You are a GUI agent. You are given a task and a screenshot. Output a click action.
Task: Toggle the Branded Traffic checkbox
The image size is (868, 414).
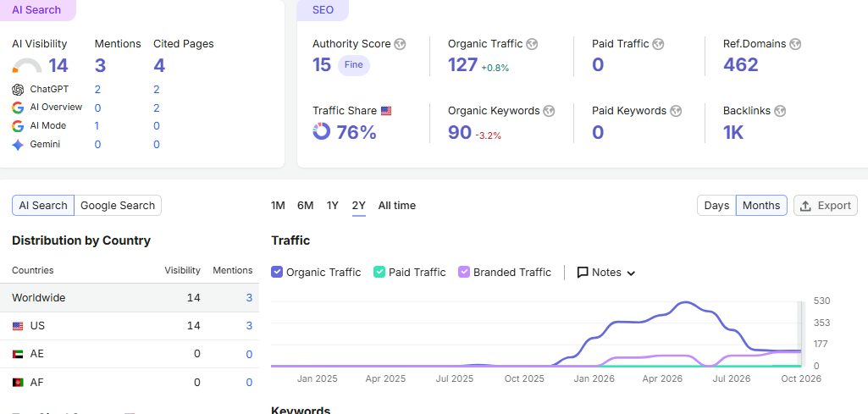coord(464,272)
